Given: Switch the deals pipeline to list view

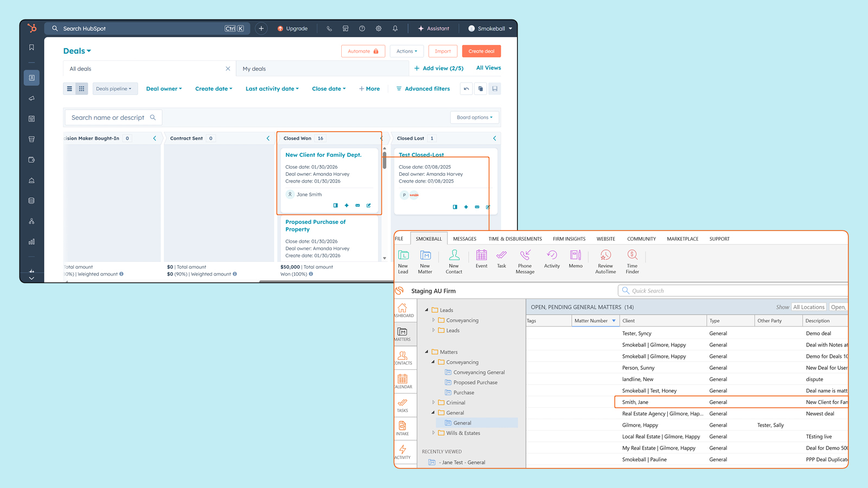Looking at the screenshot, I should pos(69,88).
